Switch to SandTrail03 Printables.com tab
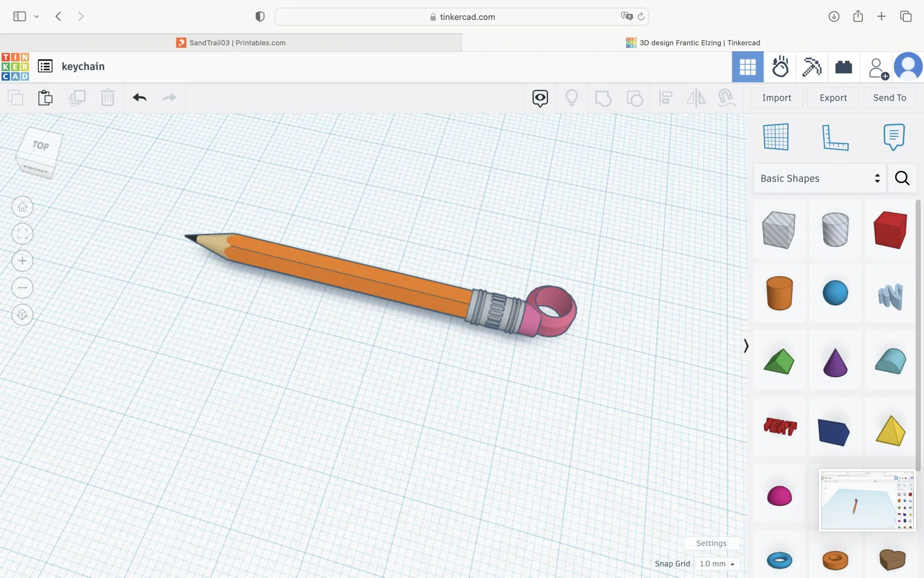The width and height of the screenshot is (924, 578). coord(231,43)
